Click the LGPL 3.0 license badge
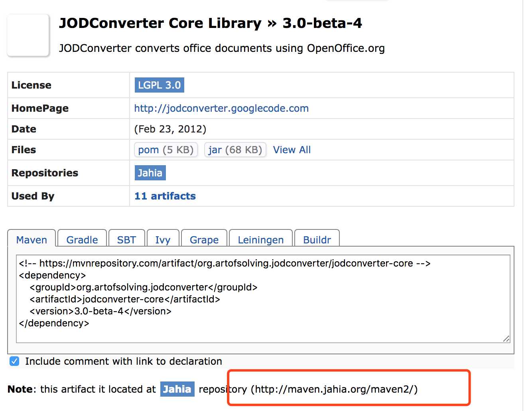The image size is (532, 411). point(159,85)
